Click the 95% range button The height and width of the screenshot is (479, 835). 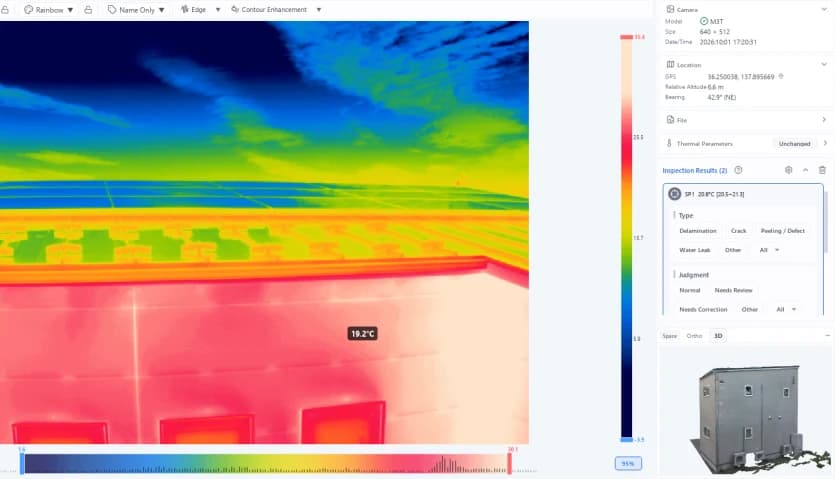628,464
